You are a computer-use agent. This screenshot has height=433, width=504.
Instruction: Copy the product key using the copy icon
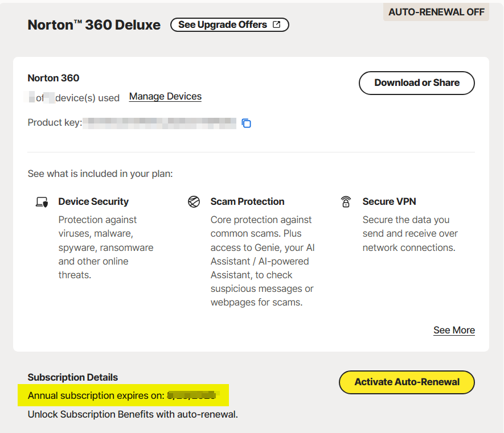[x=247, y=123]
